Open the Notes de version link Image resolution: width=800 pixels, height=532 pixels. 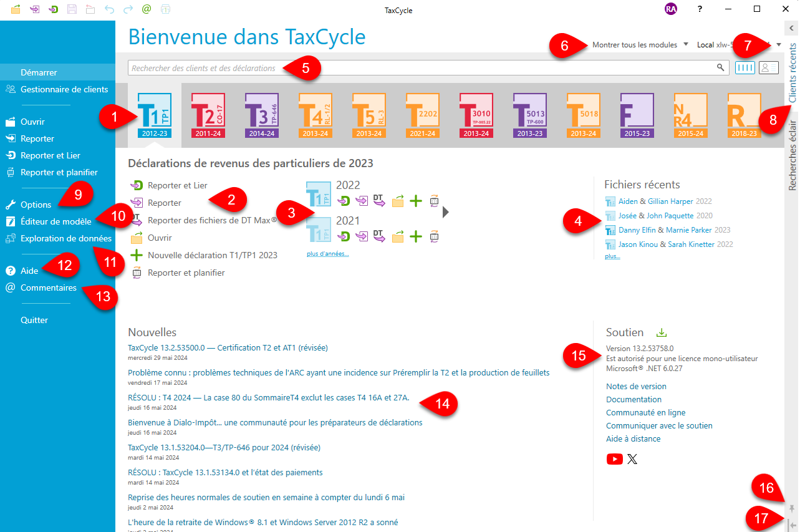point(636,386)
